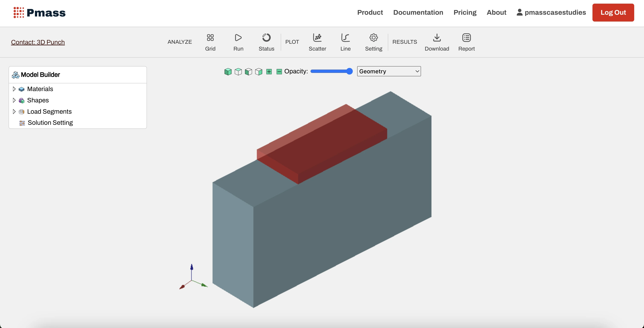Select the Materials label in tree
644x328 pixels.
coord(40,89)
